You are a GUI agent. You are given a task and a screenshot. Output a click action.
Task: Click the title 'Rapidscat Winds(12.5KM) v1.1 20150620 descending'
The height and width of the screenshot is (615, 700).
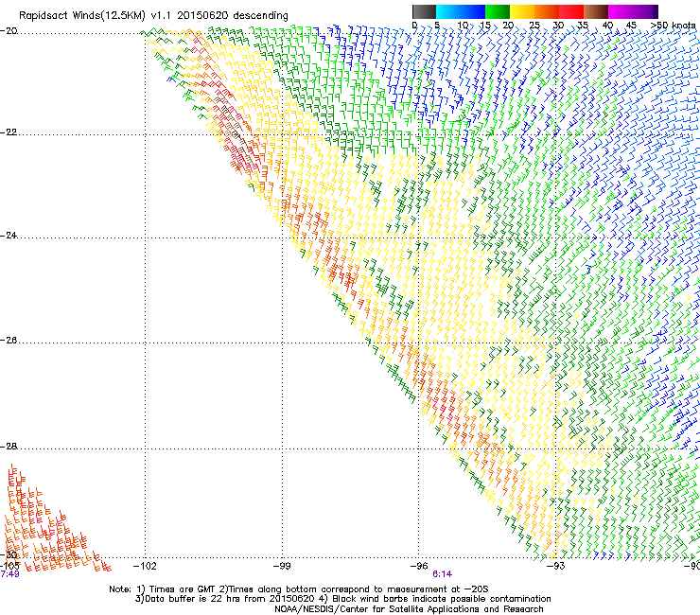click(153, 16)
